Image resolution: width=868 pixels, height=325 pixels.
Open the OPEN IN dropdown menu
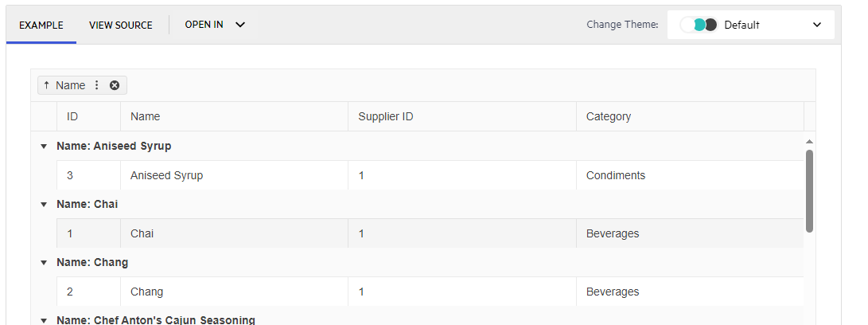[x=215, y=25]
